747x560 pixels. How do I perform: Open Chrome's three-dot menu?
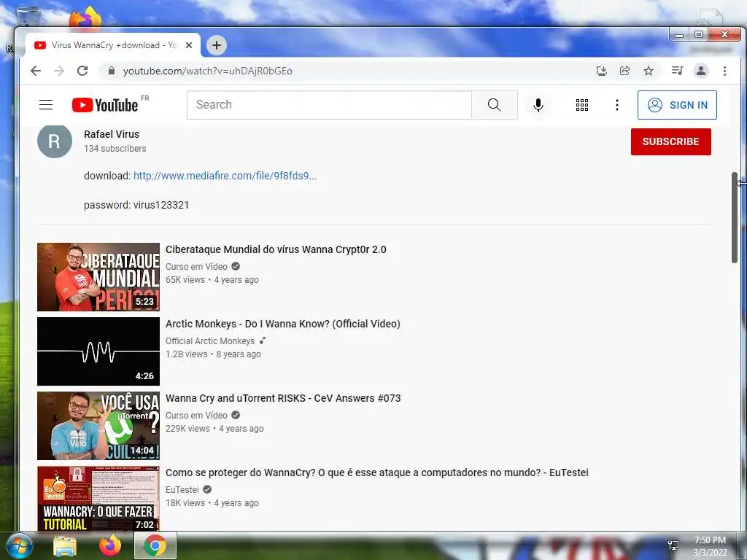coord(724,71)
